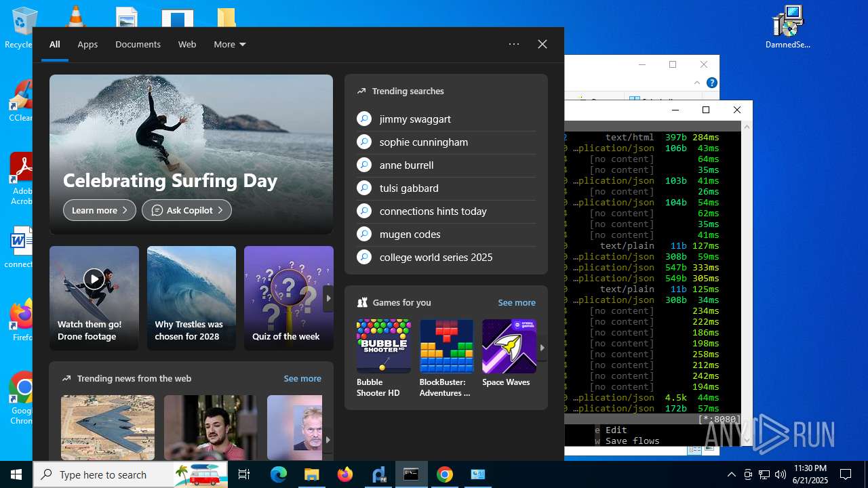
Task: Expand the ribbon chevron in background window
Action: coord(697,83)
